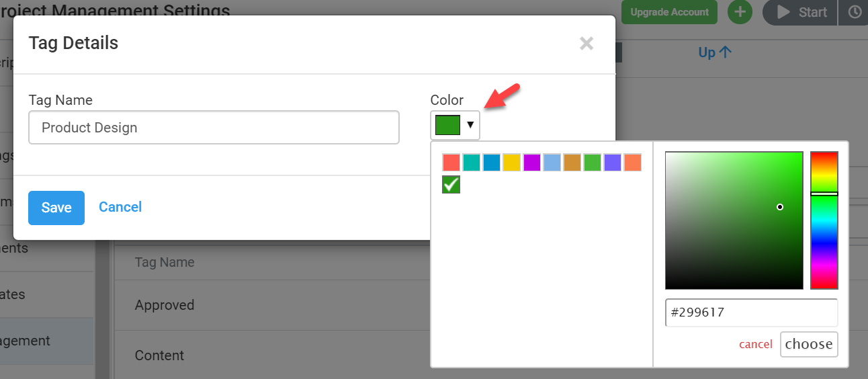The width and height of the screenshot is (868, 379).
Task: Click the rainbow hue slider
Action: click(824, 220)
